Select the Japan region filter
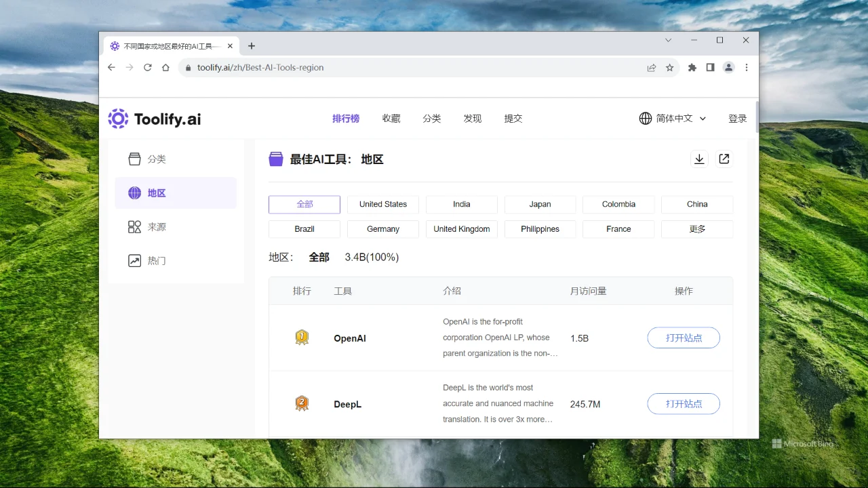 540,204
